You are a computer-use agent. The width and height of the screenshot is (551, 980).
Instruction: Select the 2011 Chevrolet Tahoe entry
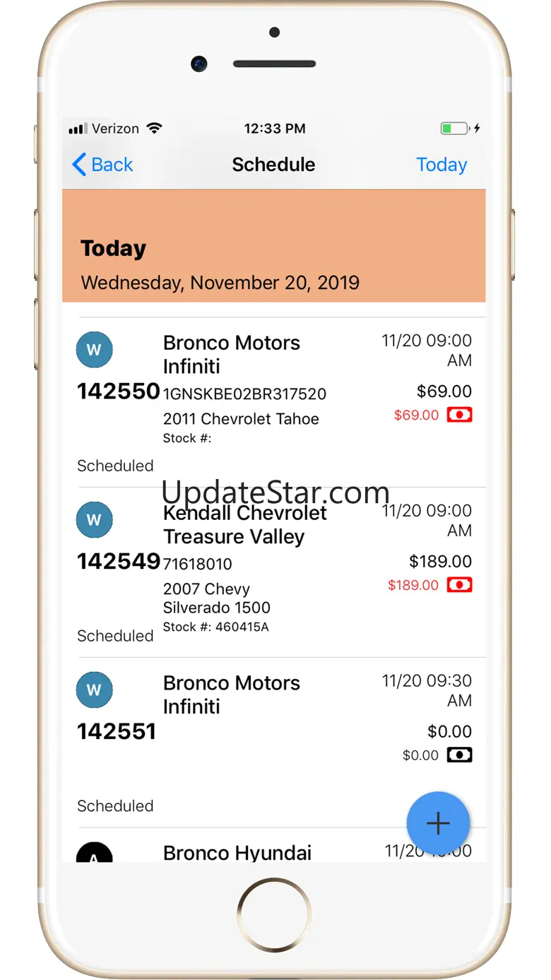pos(241,419)
